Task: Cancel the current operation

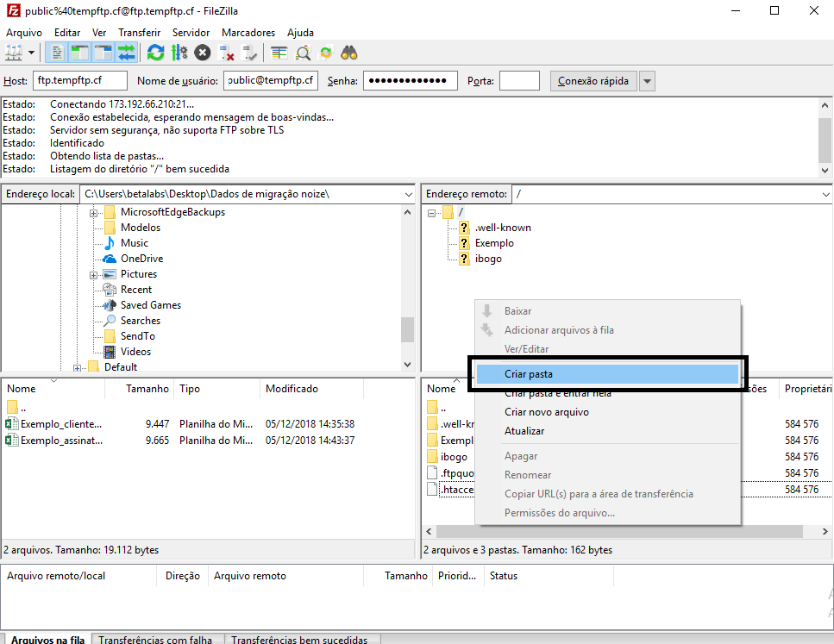Action: click(x=203, y=53)
